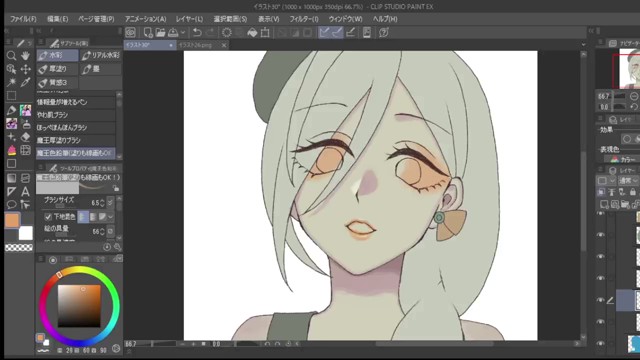640x360 pixels.
Task: Choose the 魔王厚塗りブラシ brush
Action: pyautogui.click(x=76, y=140)
